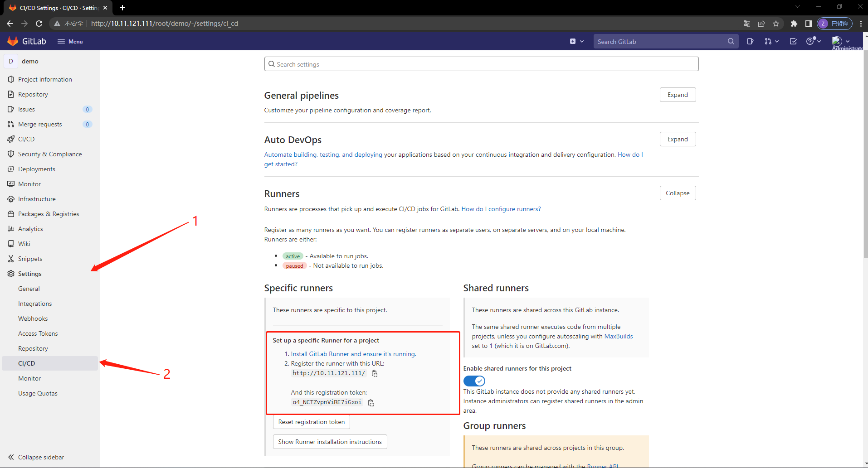Click the Analytics chart icon
868x468 pixels.
click(x=11, y=229)
